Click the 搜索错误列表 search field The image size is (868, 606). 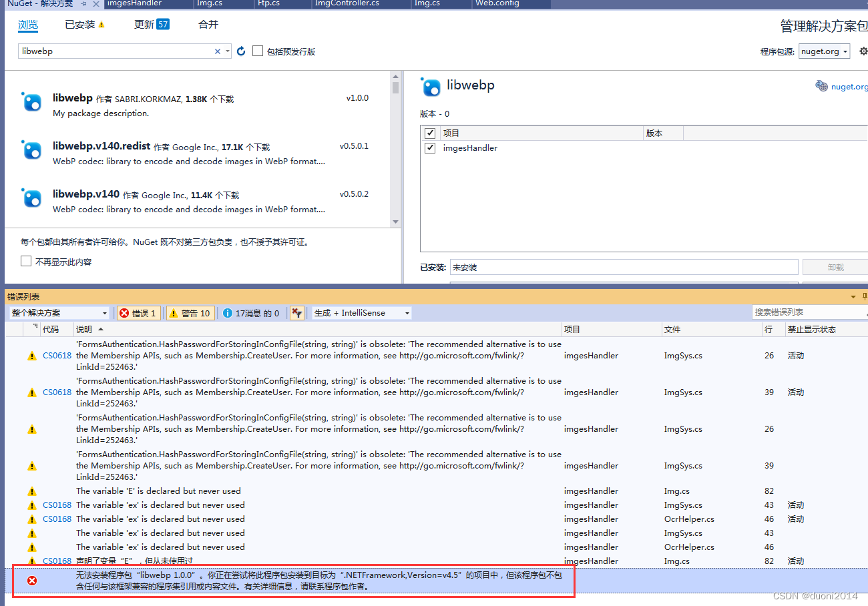pyautogui.click(x=809, y=312)
